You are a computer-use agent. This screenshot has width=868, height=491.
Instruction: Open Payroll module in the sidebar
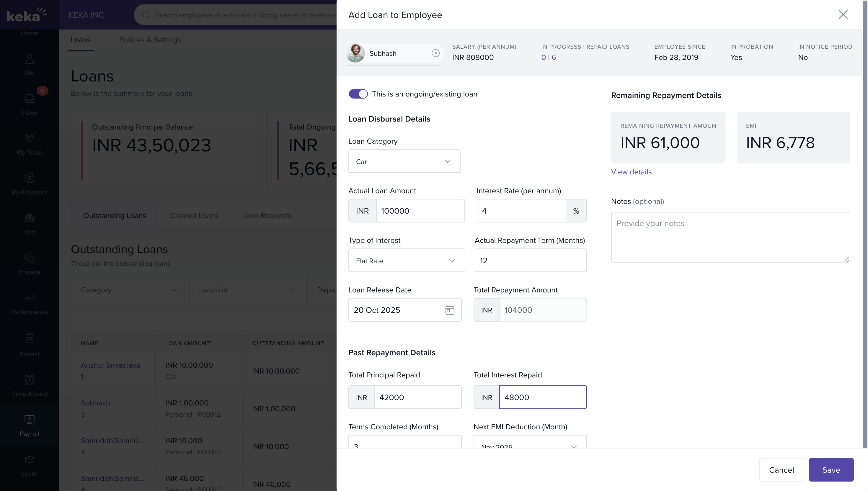(29, 425)
